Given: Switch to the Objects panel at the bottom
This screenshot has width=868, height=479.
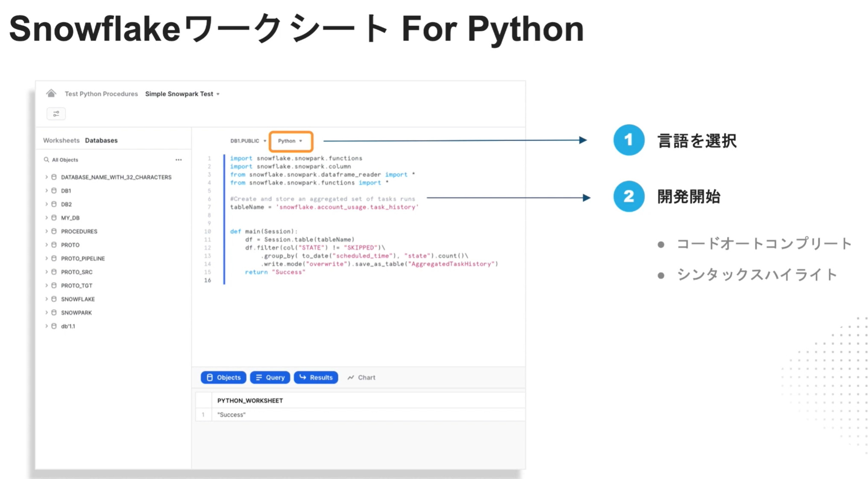Looking at the screenshot, I should click(223, 377).
